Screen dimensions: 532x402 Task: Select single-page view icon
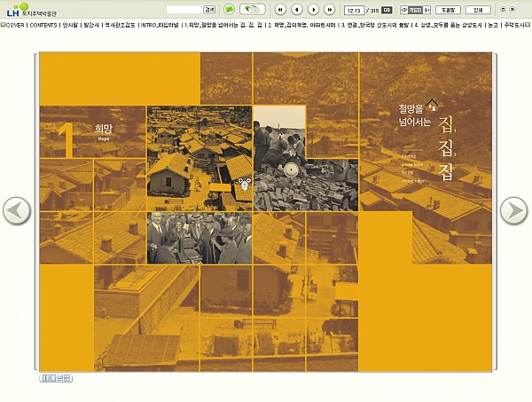[x=52, y=378]
